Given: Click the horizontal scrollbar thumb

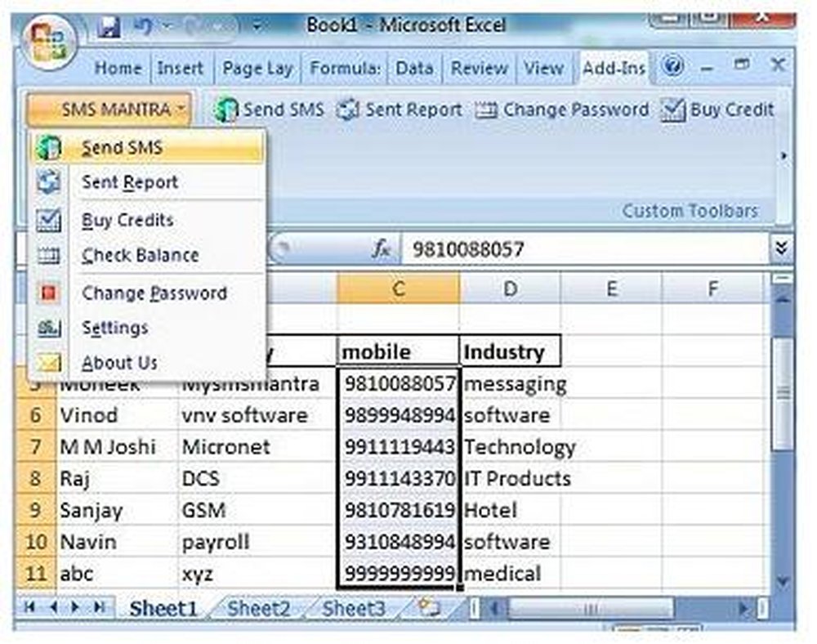Looking at the screenshot, I should tap(590, 608).
